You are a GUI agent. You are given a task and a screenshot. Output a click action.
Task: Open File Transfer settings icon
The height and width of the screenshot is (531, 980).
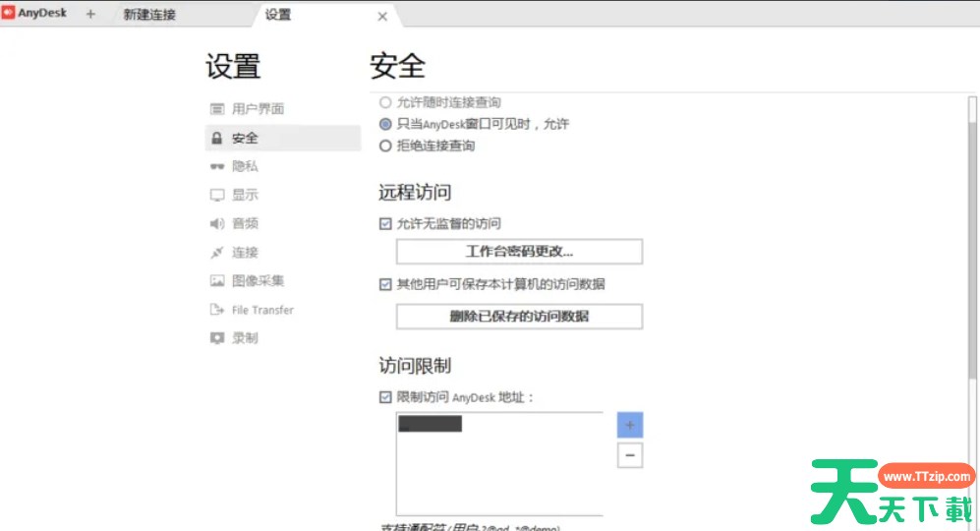(217, 310)
